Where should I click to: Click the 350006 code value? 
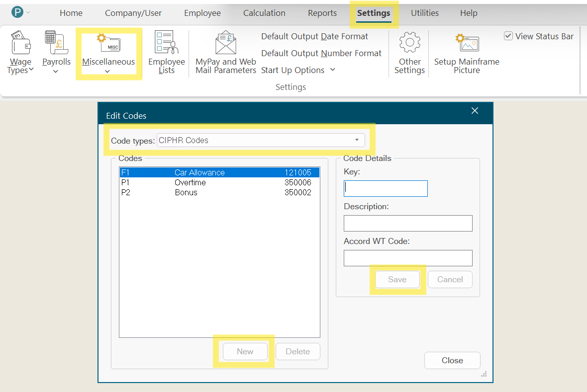(298, 182)
